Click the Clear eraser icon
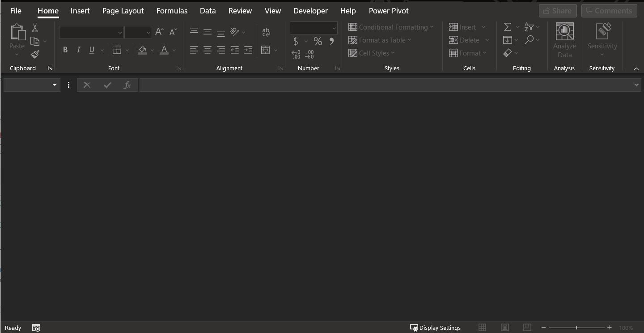The height and width of the screenshot is (333, 644). (x=508, y=53)
